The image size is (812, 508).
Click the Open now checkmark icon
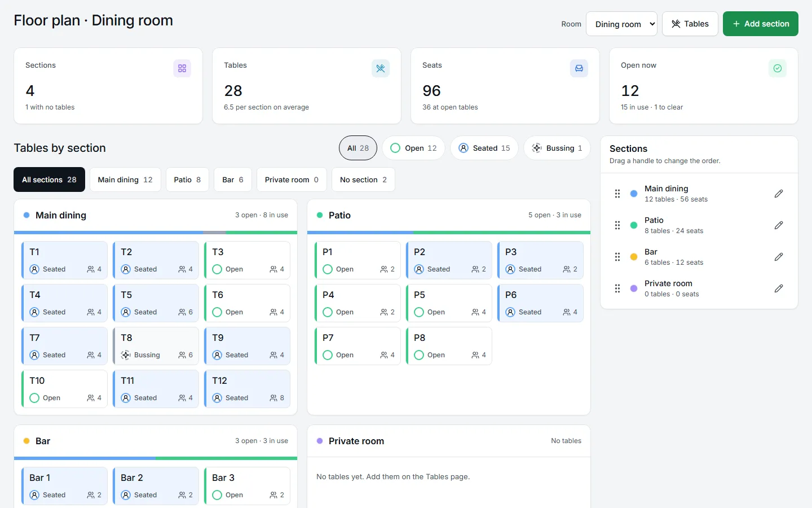[778, 68]
